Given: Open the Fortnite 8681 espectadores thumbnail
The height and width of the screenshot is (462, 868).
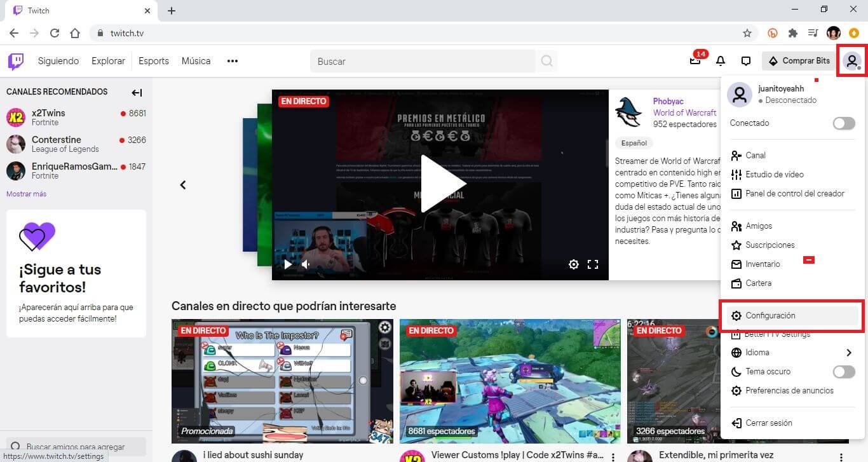Looking at the screenshot, I should [510, 381].
